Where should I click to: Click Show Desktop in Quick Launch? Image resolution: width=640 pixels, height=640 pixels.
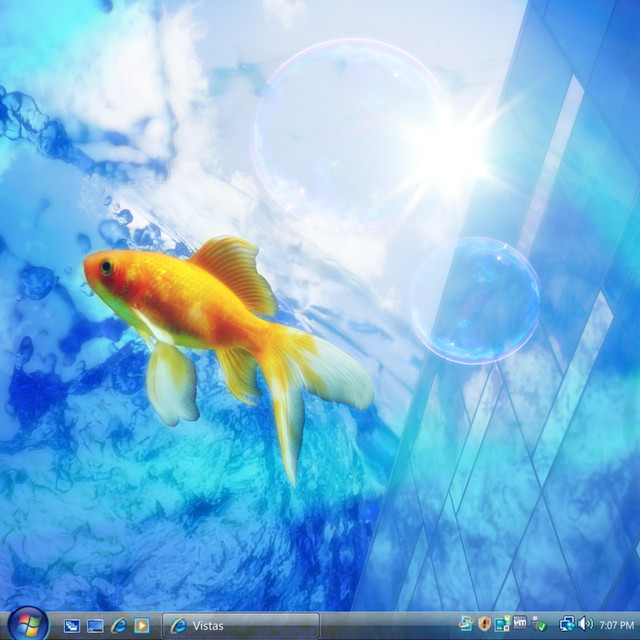[72, 625]
